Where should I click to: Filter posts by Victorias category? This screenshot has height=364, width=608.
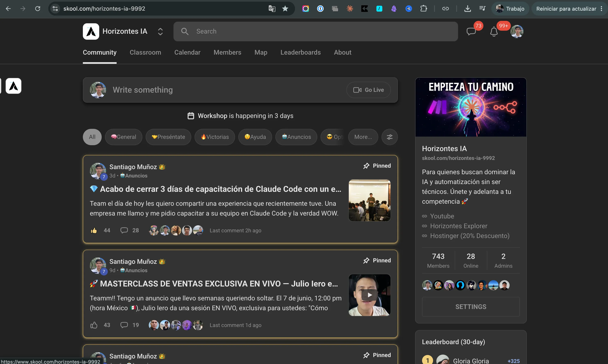tap(215, 137)
